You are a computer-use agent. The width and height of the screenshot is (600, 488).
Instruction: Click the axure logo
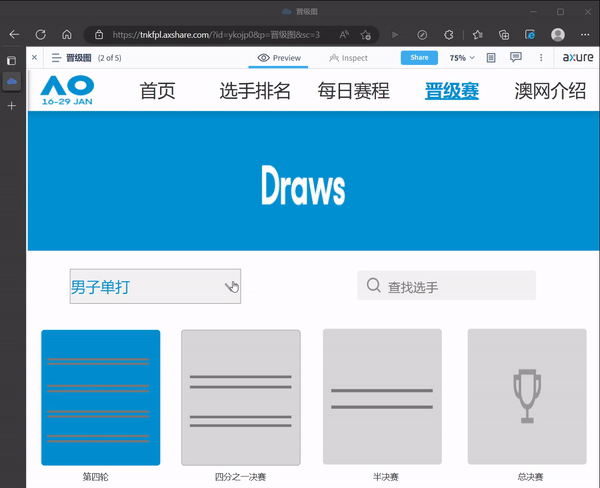(577, 57)
